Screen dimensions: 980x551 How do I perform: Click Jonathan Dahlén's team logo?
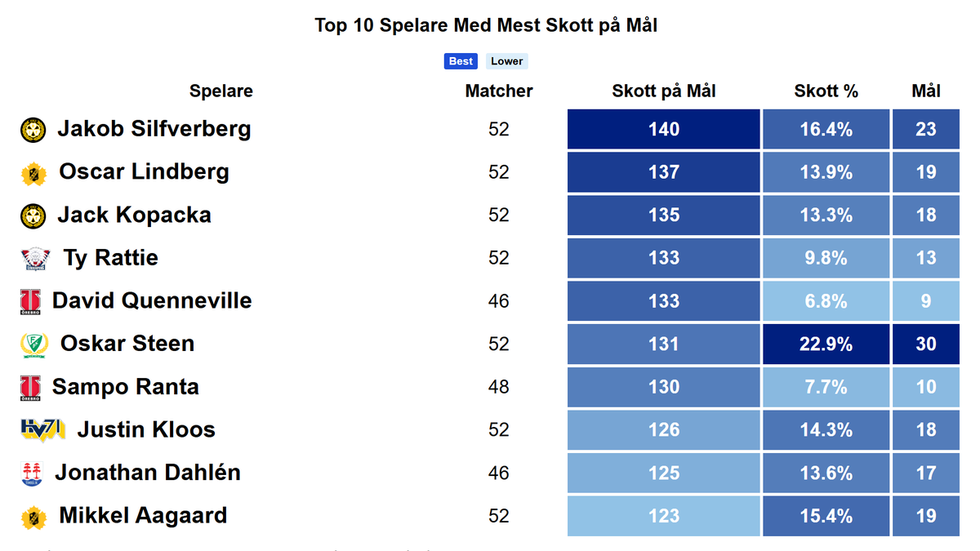pos(31,473)
